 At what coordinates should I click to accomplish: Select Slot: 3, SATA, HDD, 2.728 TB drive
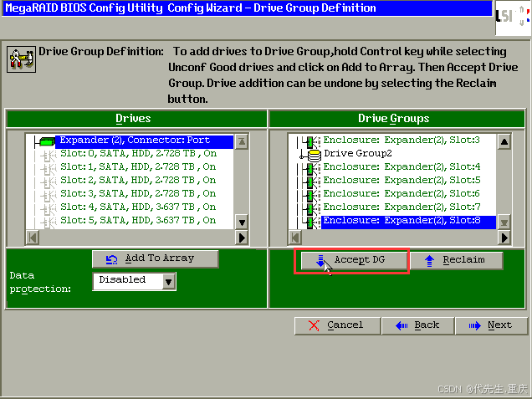(138, 193)
